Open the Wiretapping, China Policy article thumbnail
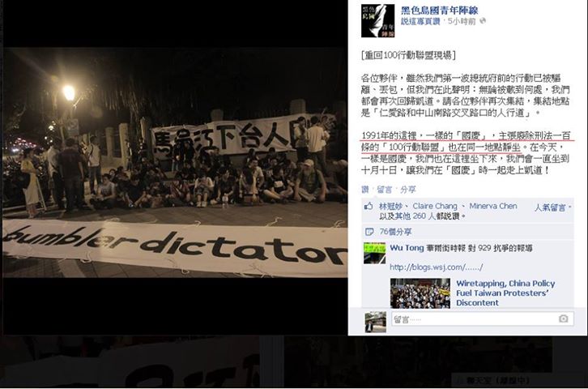Viewport: 588px width, 389px height. [x=420, y=293]
